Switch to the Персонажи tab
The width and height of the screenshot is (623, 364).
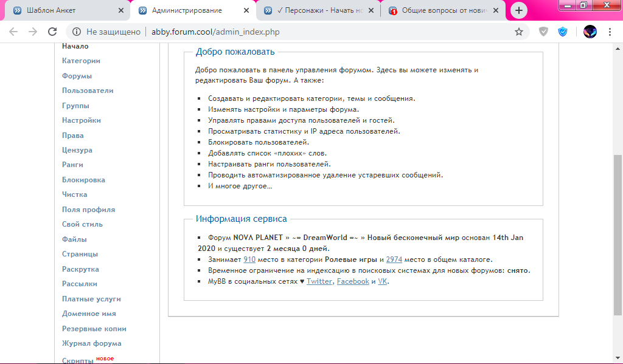click(318, 10)
